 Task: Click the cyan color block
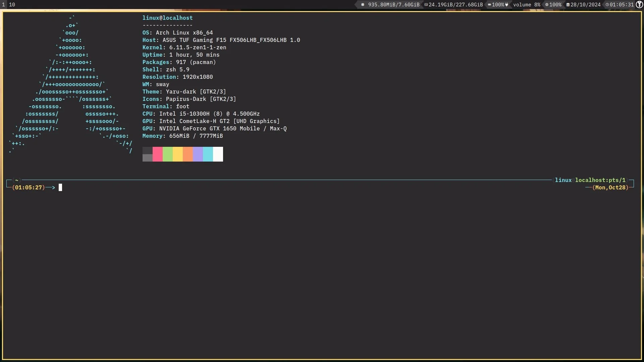208,154
